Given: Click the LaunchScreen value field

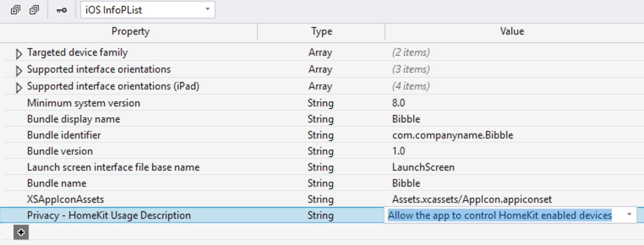Looking at the screenshot, I should 423,167.
